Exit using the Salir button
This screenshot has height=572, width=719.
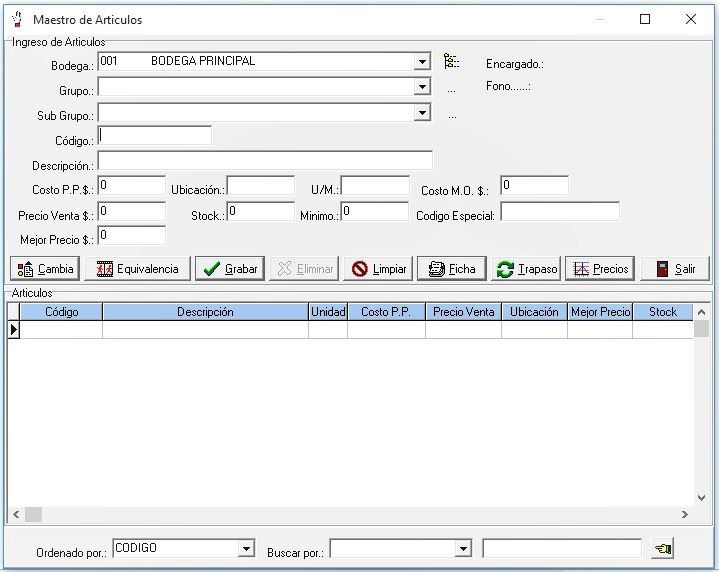[x=674, y=269]
